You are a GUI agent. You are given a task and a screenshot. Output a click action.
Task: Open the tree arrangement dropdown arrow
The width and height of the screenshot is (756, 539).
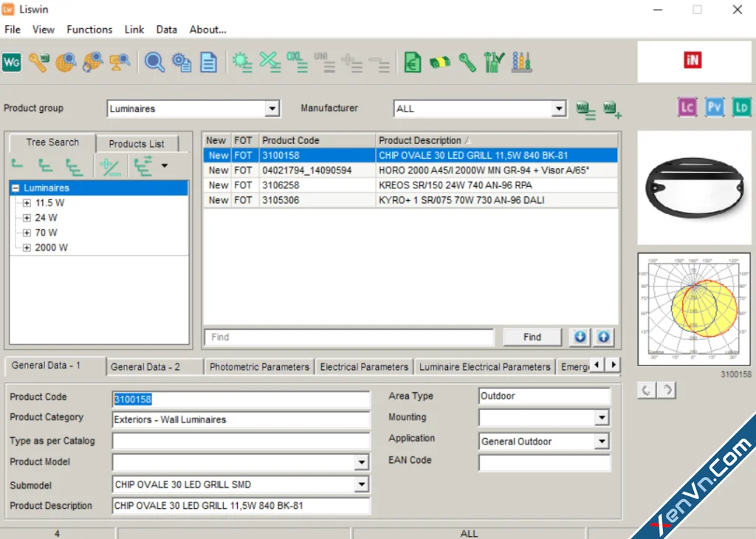pyautogui.click(x=165, y=166)
